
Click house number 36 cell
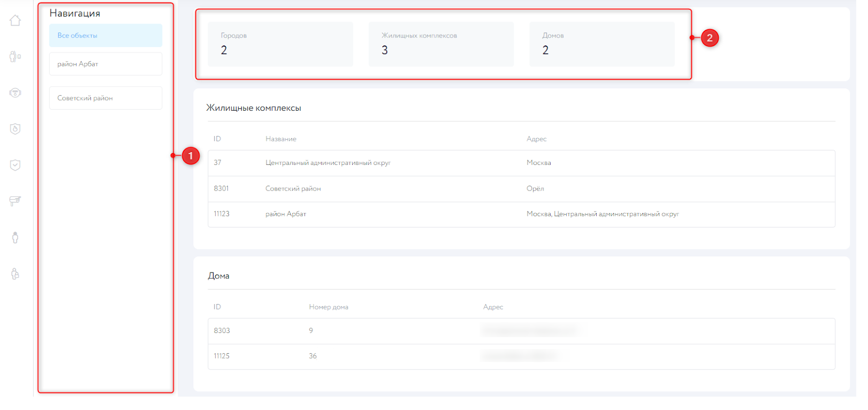(x=313, y=356)
